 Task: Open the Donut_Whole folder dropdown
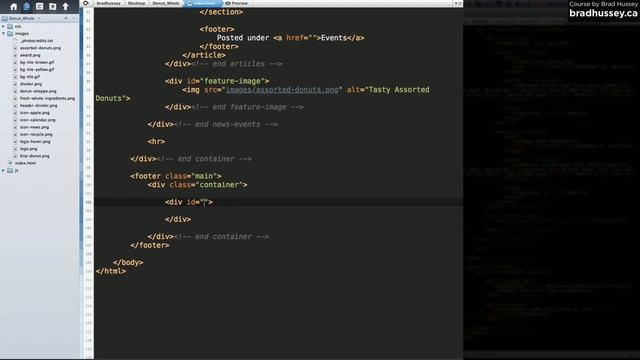pos(22,18)
